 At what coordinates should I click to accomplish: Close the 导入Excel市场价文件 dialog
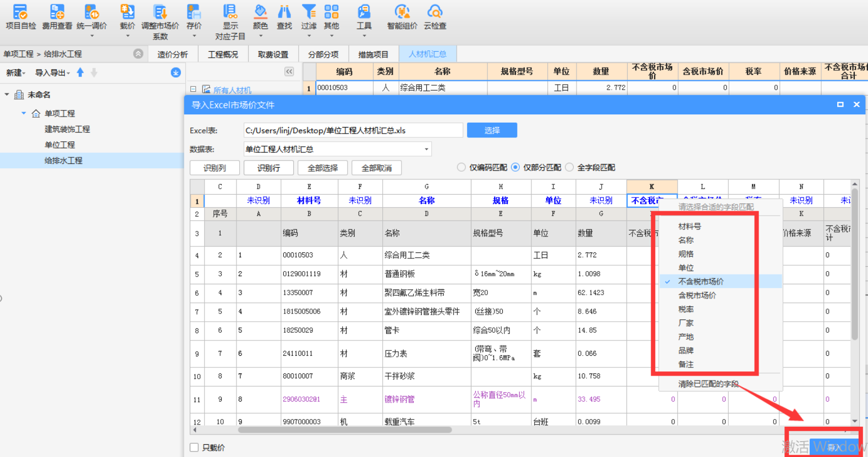pos(856,104)
